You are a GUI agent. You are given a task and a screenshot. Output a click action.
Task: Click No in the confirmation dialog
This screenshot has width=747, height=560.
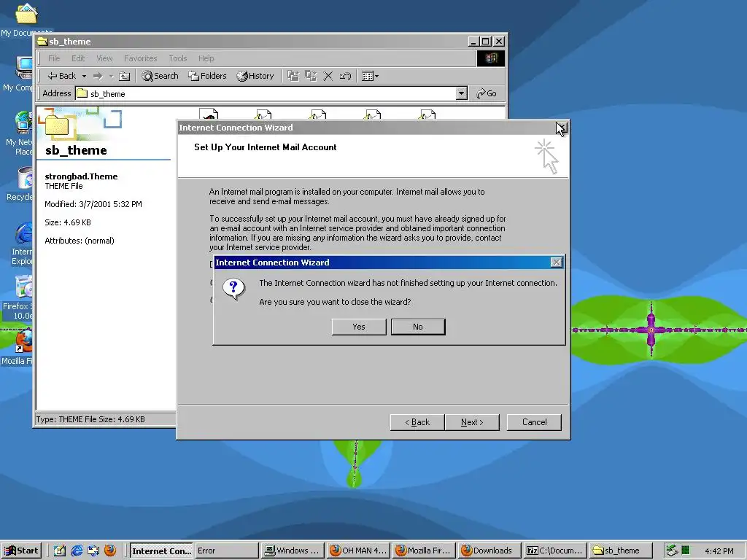click(x=418, y=327)
